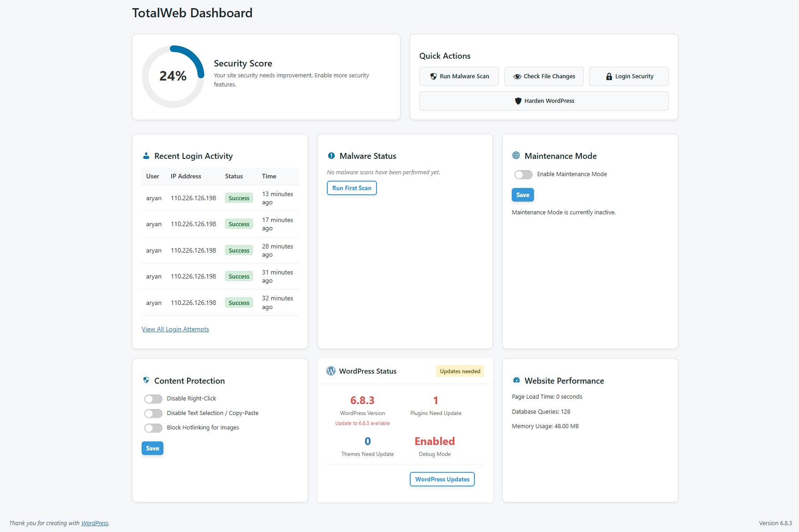Click the user icon beside Recent Login Activity

tap(146, 156)
